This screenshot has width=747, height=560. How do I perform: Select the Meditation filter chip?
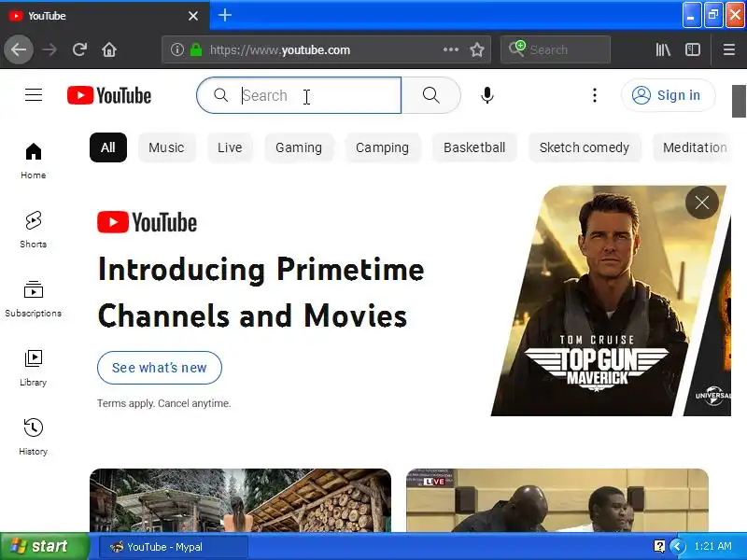point(692,147)
